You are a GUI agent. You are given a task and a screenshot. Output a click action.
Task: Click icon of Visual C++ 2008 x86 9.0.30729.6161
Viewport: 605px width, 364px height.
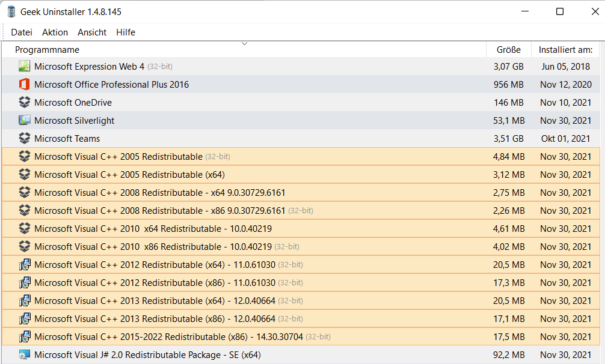pyautogui.click(x=24, y=210)
